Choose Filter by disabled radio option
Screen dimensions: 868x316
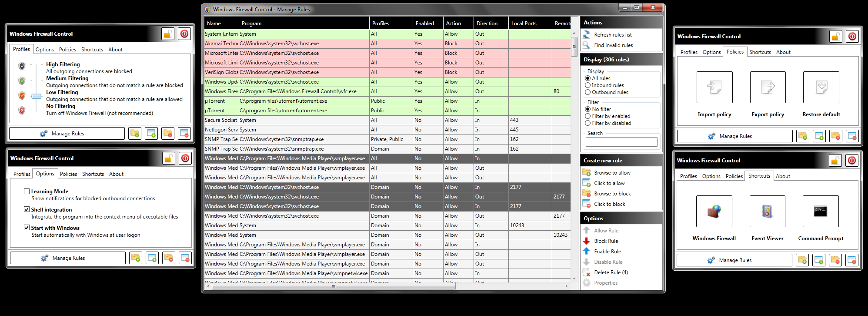pos(588,123)
